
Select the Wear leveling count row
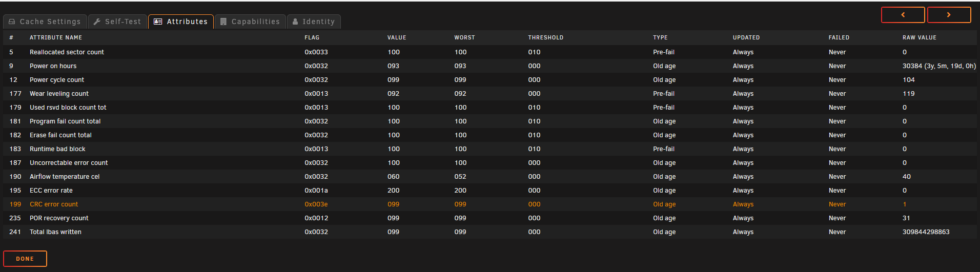pos(490,94)
